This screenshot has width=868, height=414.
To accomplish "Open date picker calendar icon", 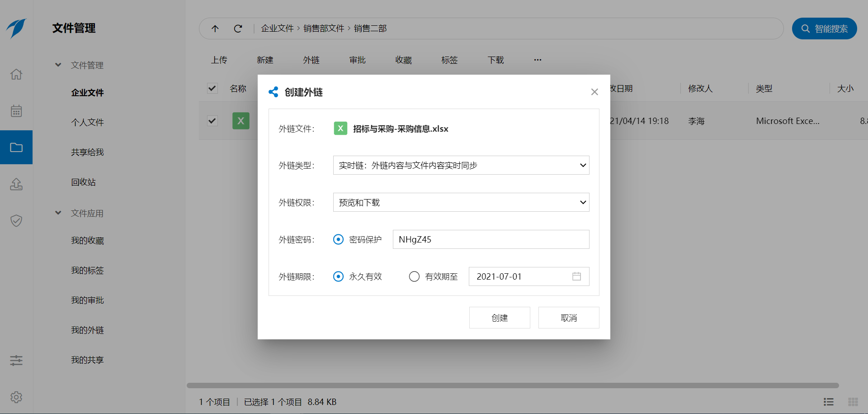I will (x=576, y=276).
